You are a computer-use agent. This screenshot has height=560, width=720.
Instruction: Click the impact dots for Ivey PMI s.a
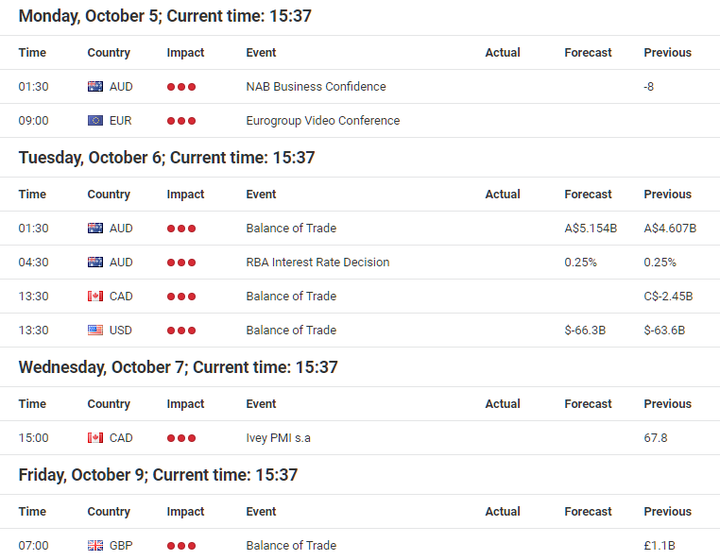pyautogui.click(x=181, y=438)
